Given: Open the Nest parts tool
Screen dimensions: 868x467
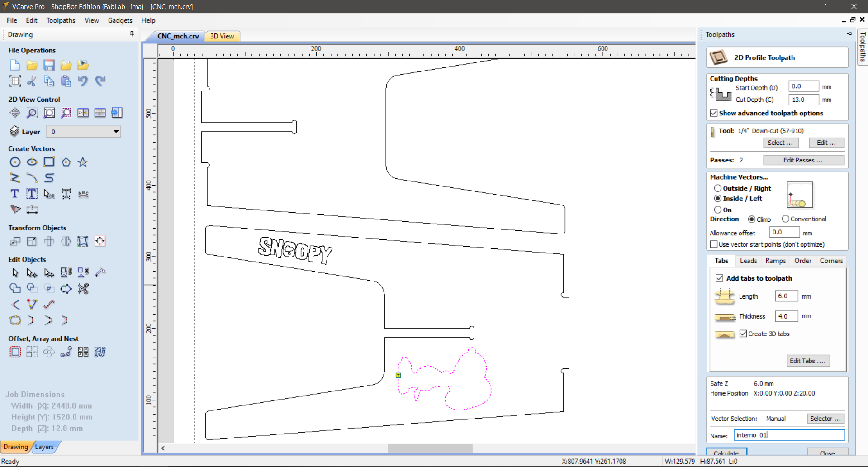Looking at the screenshot, I should pyautogui.click(x=100, y=352).
